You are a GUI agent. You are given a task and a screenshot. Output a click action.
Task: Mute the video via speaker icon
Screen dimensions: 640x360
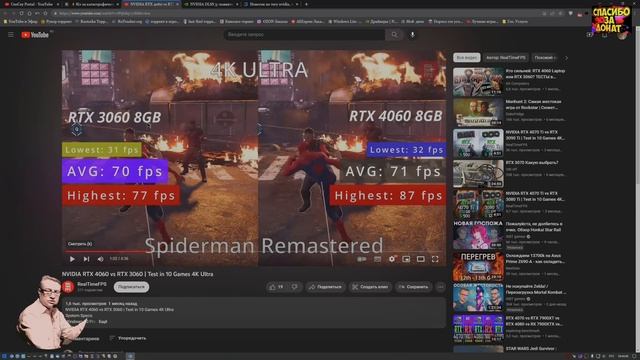click(100, 259)
